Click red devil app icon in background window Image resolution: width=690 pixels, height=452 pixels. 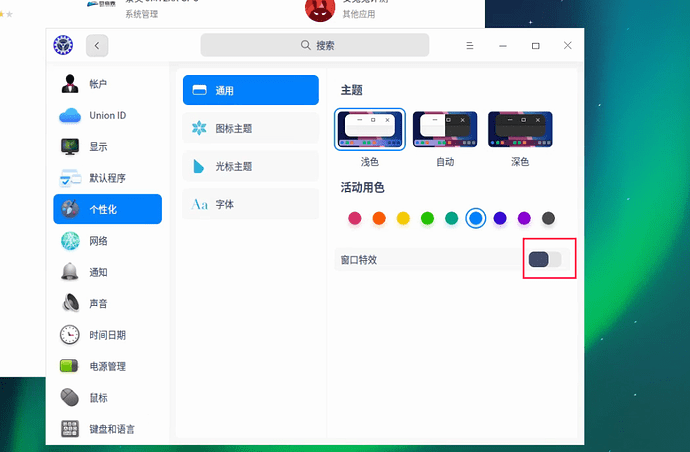point(320,10)
